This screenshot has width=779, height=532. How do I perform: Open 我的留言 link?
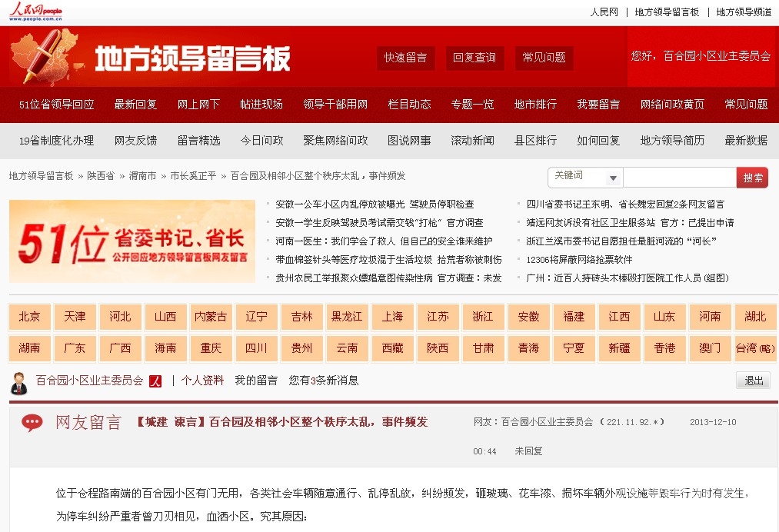256,381
